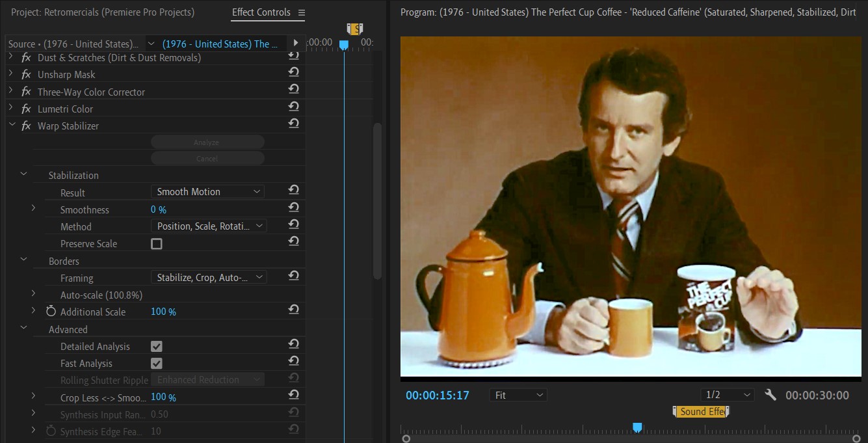
Task: Toggle the Warp Stabilizer fx switch
Action: click(x=26, y=126)
